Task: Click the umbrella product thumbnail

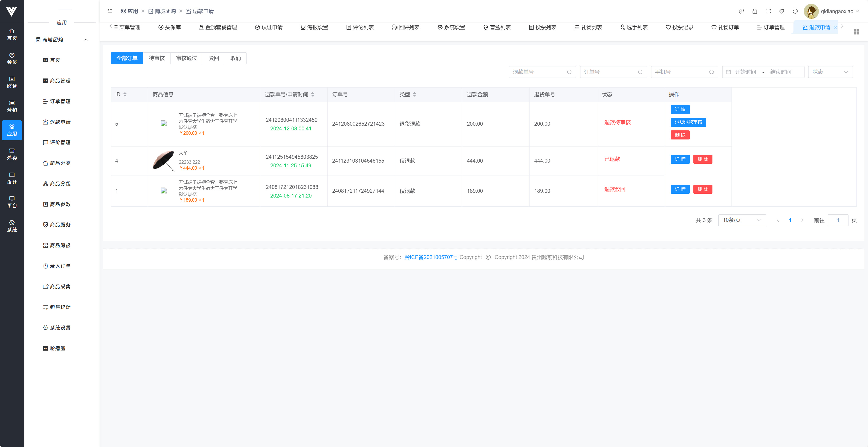Action: coord(164,161)
